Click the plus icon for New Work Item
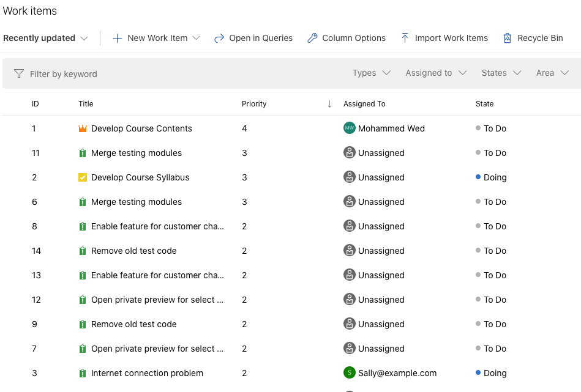Image resolution: width=581 pixels, height=392 pixels. [x=117, y=38]
